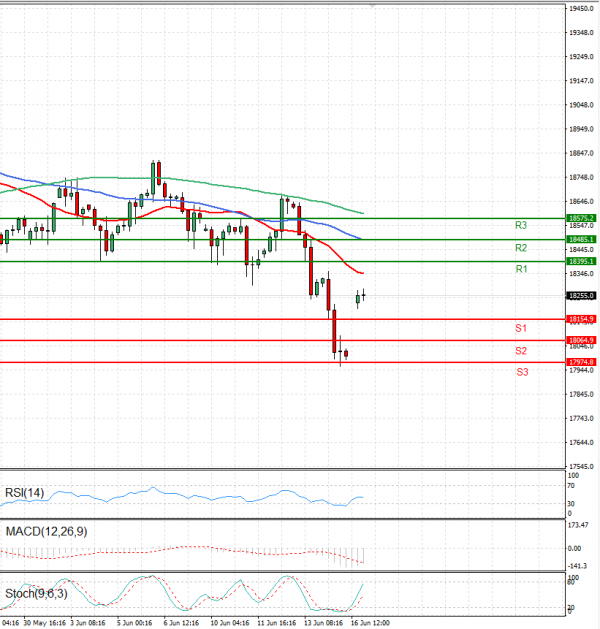Select the 17974.8 support price tag

pyautogui.click(x=581, y=362)
